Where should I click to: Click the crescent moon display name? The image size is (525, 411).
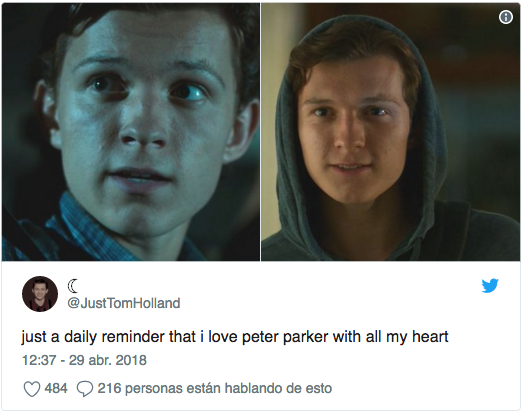click(x=72, y=286)
